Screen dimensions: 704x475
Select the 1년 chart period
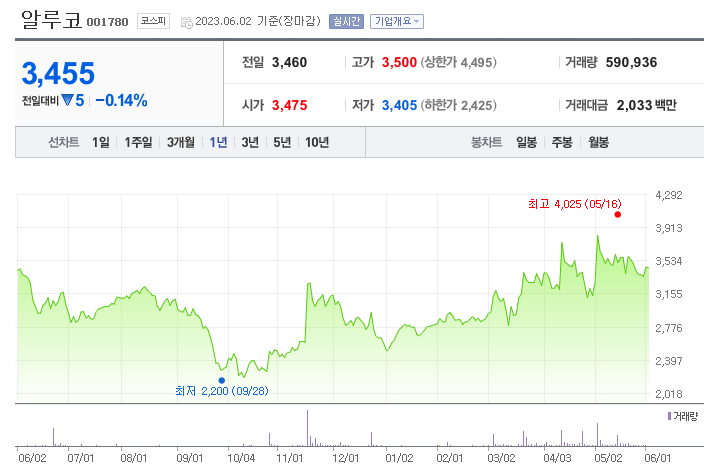(x=218, y=142)
